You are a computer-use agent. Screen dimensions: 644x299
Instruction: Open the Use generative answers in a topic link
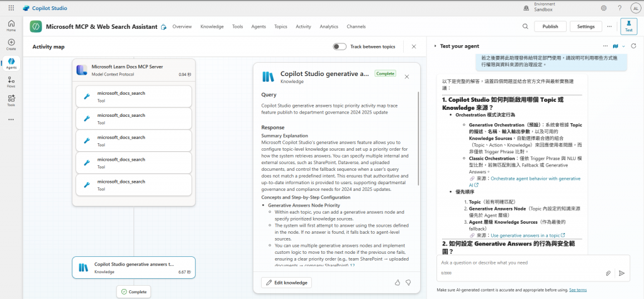point(528,236)
